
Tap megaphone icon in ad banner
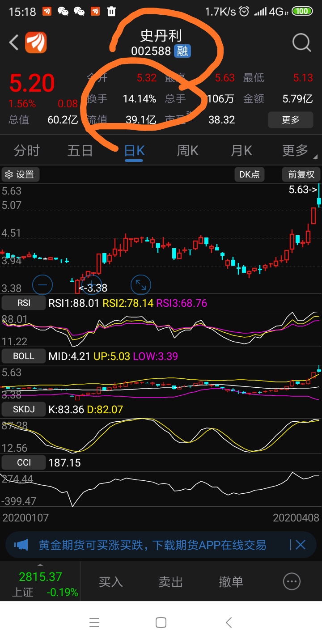pyautogui.click(x=21, y=545)
